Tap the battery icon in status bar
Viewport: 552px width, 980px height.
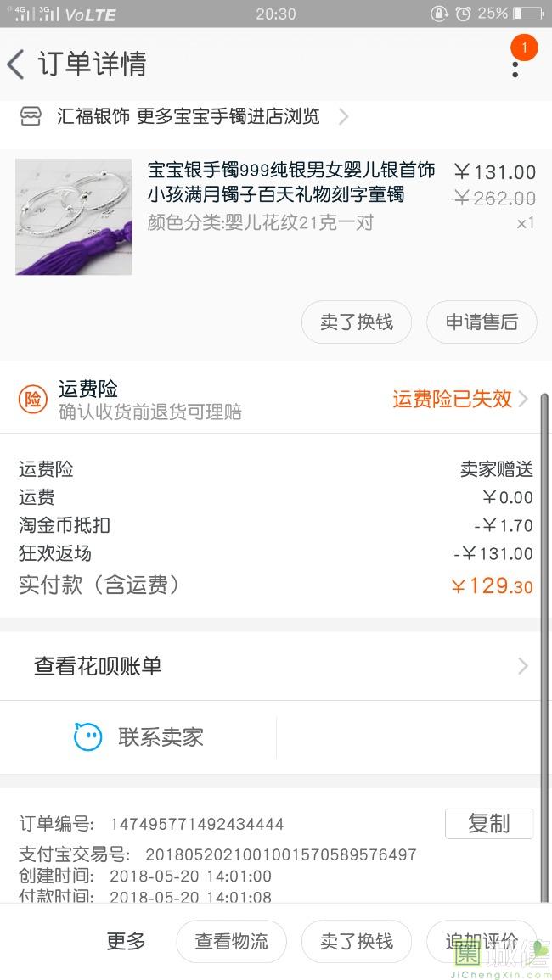click(527, 14)
